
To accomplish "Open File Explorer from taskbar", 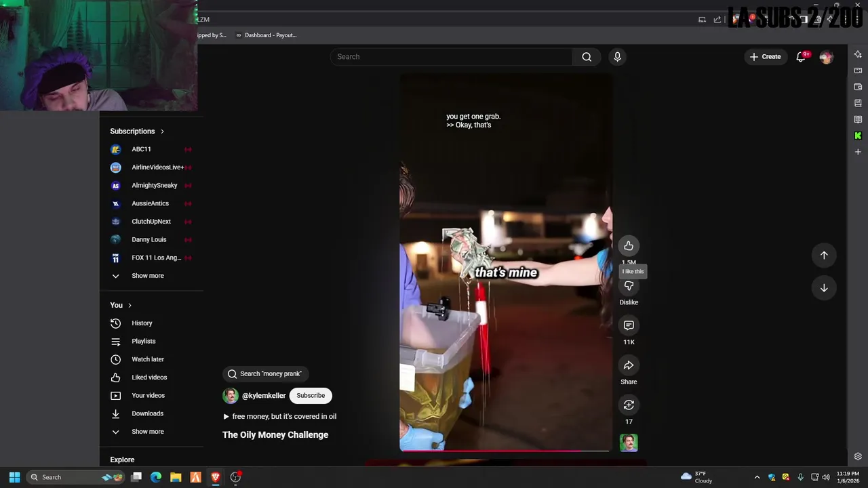I will click(x=176, y=477).
